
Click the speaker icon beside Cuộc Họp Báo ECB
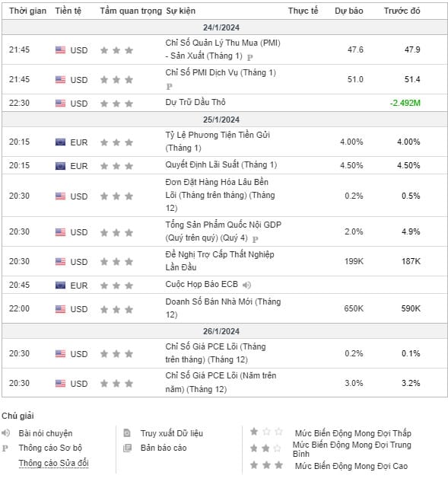coord(246,285)
